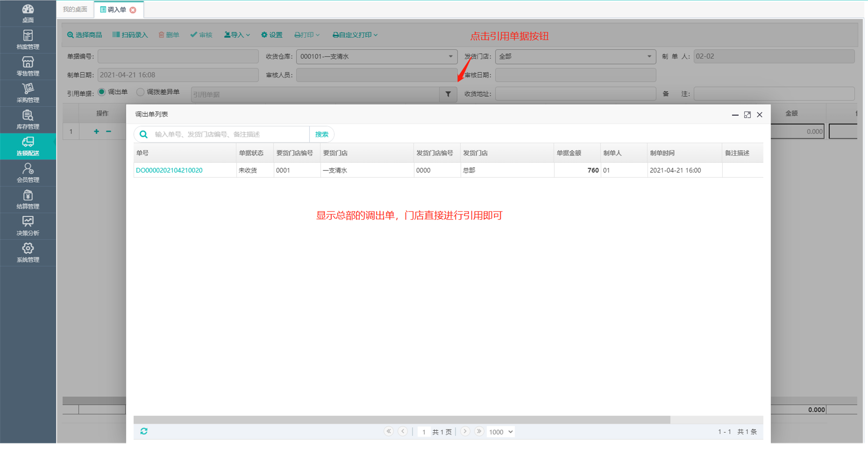Open 会员管理 in the sidebar

click(x=28, y=173)
